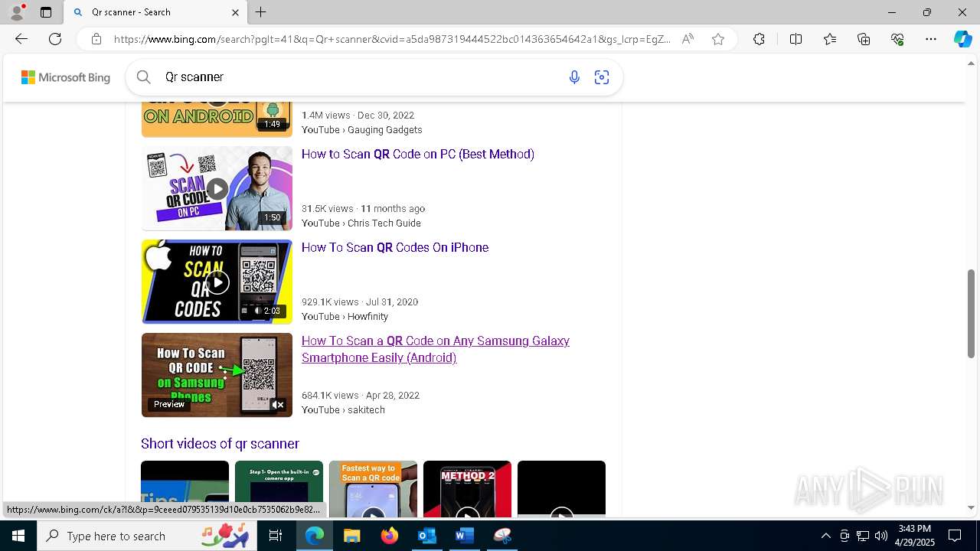Image resolution: width=980 pixels, height=551 pixels.
Task: Launch Firefox from taskbar
Action: pos(389,536)
